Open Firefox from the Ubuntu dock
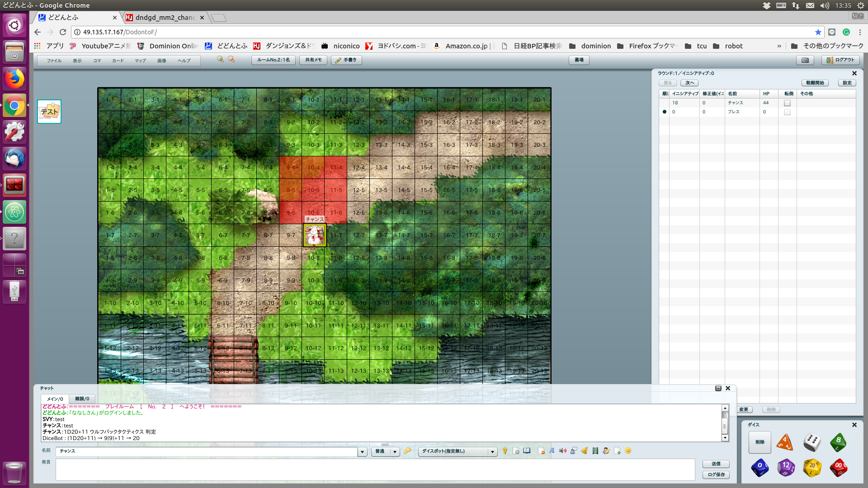Image resolution: width=868 pixels, height=488 pixels. pyautogui.click(x=14, y=79)
